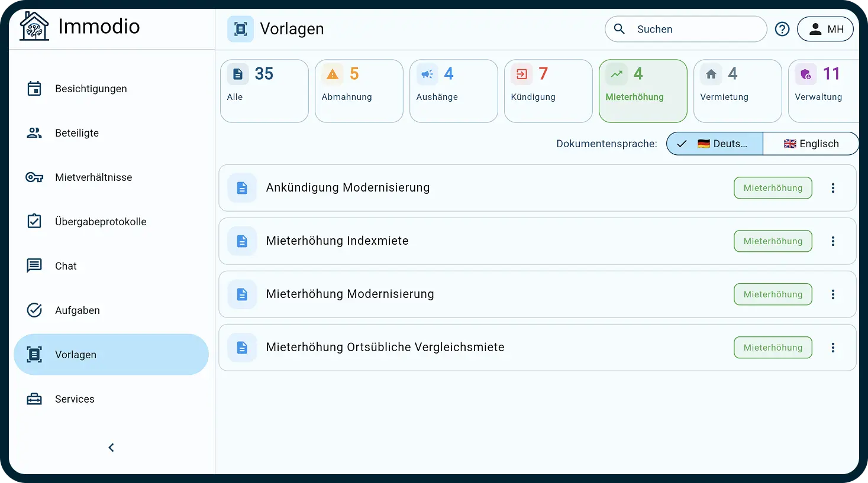Click the Chat speech bubble icon
This screenshot has width=868, height=483.
pyautogui.click(x=34, y=265)
